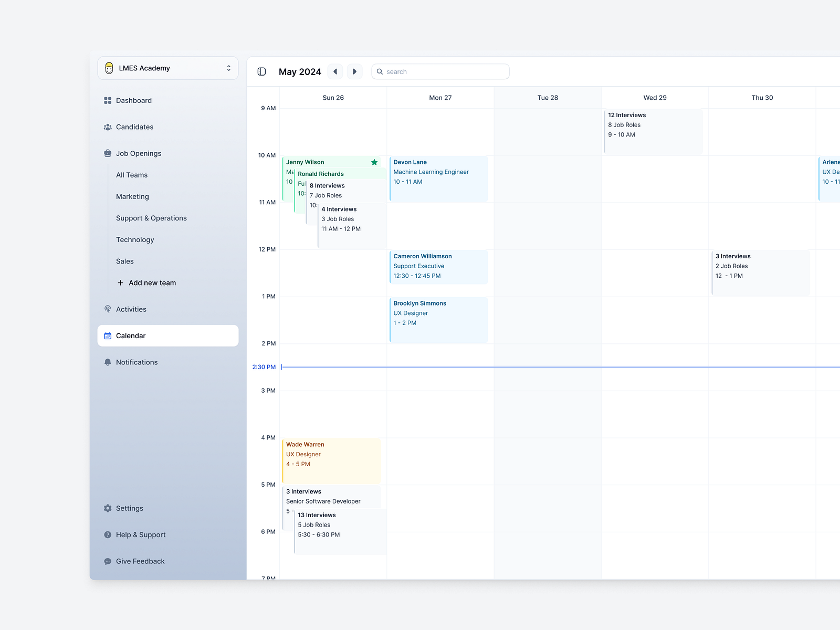Toggle the star on Jenny Wilson's event
Screen dimensions: 840x630
click(374, 162)
